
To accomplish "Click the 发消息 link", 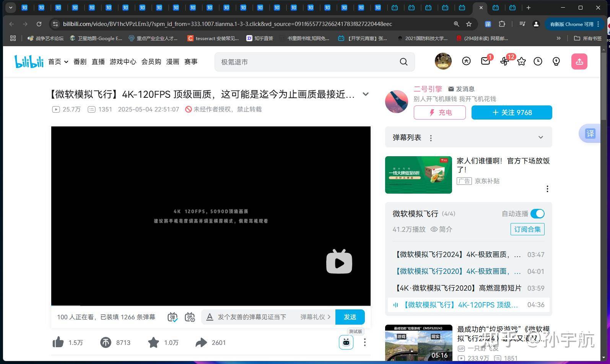I will (461, 89).
